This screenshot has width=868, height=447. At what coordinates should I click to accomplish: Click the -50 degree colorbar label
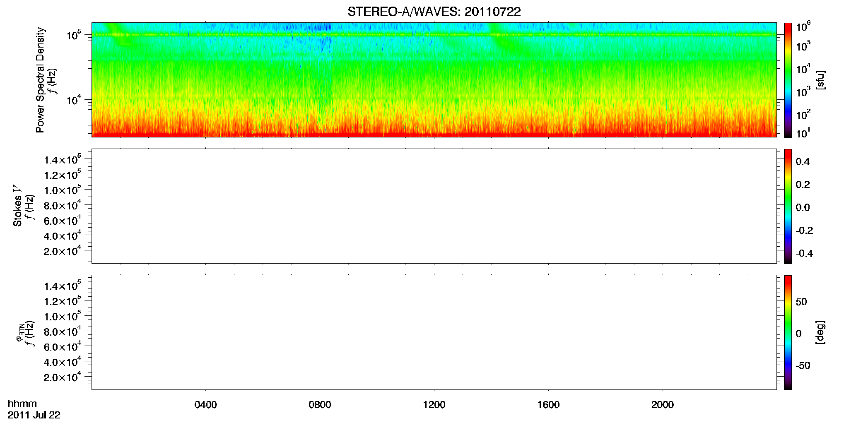click(x=803, y=366)
